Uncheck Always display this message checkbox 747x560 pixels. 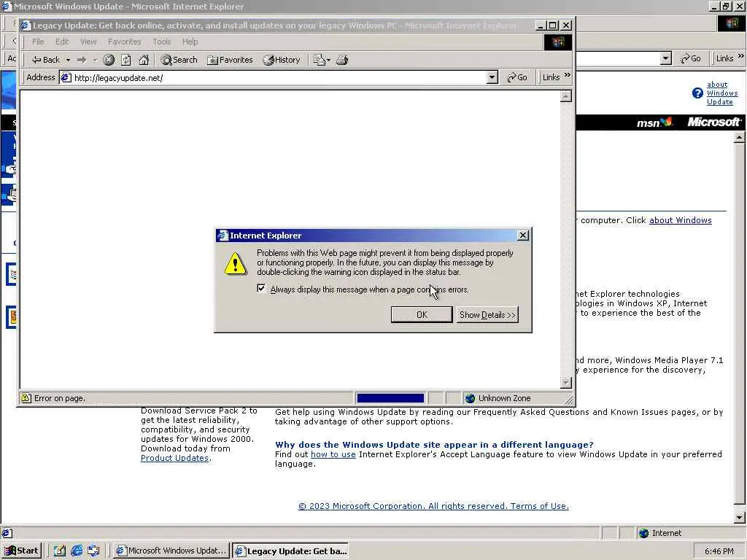click(261, 289)
